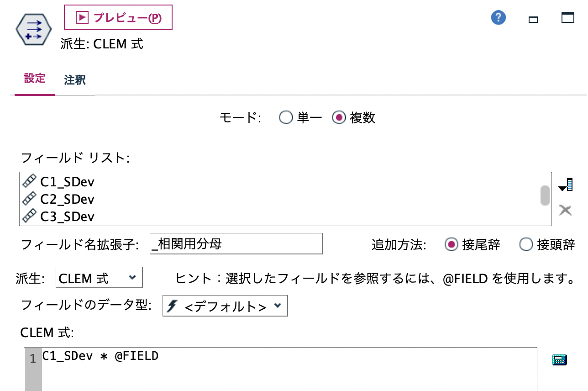The height and width of the screenshot is (391, 588).
Task: Click the measurement ruler icon beside C3_SDev
Action: [28, 217]
